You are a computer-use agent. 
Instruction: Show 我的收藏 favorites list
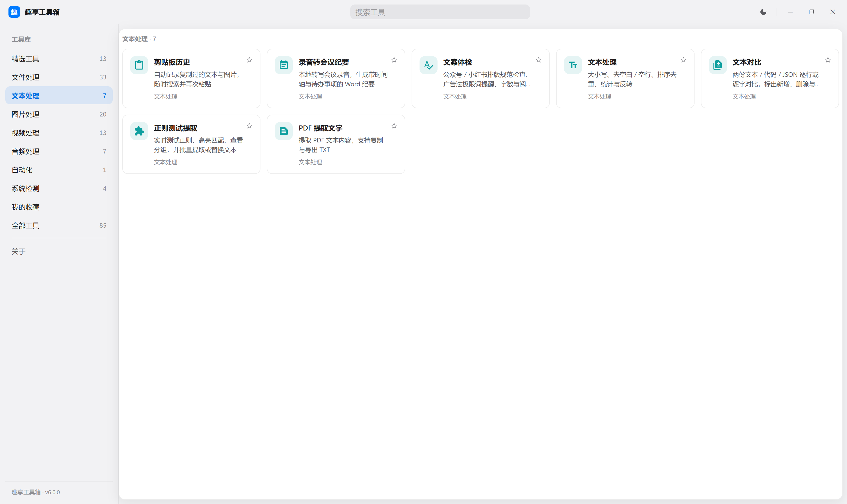coord(59,206)
